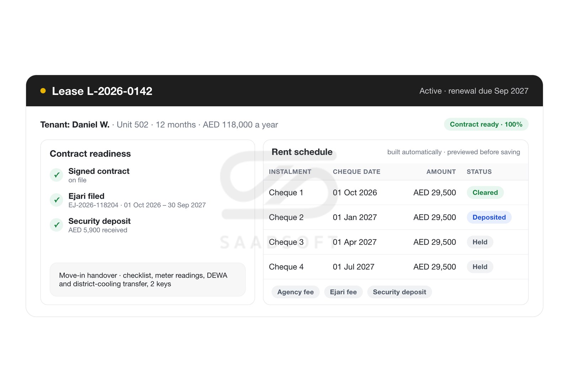Click the 01 Oct 2026 cheque date
The width and height of the screenshot is (569, 392).
coord(355,193)
